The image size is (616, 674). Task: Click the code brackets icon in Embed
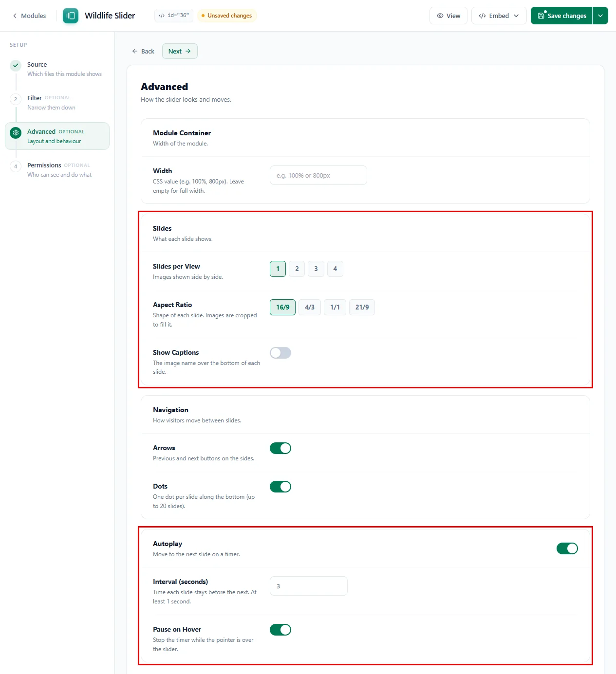[482, 16]
